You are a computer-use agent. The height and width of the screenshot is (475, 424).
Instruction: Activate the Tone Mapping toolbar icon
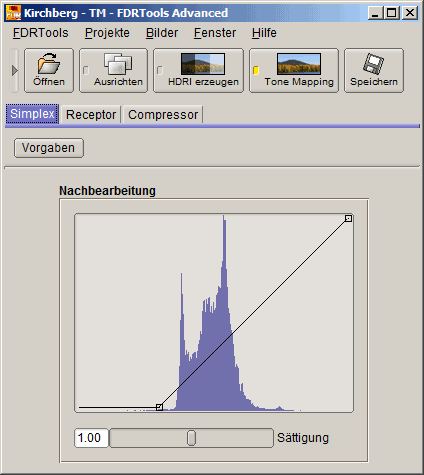click(x=299, y=64)
